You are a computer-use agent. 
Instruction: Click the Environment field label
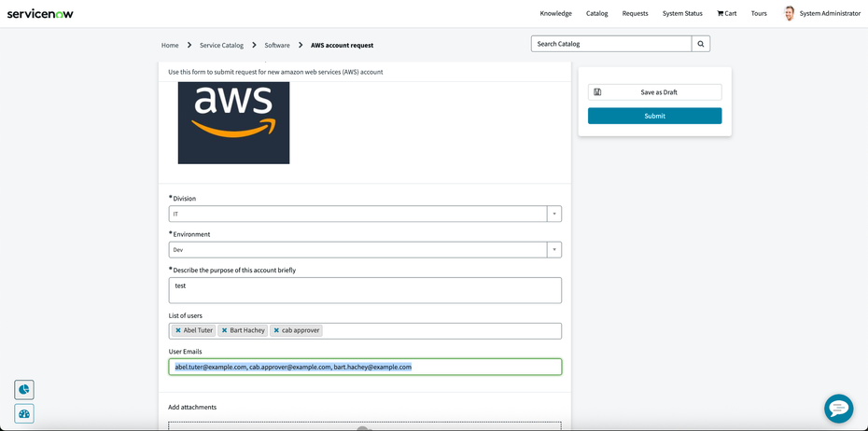pos(191,234)
